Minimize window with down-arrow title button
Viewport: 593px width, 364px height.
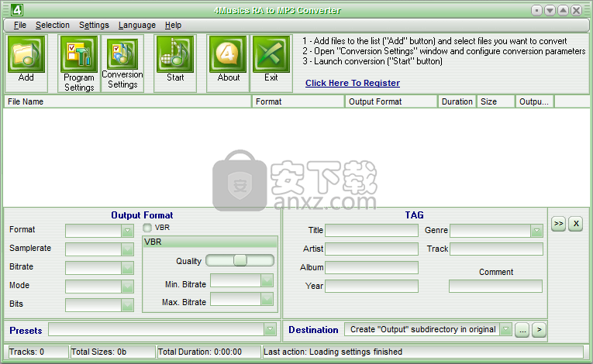(550, 10)
